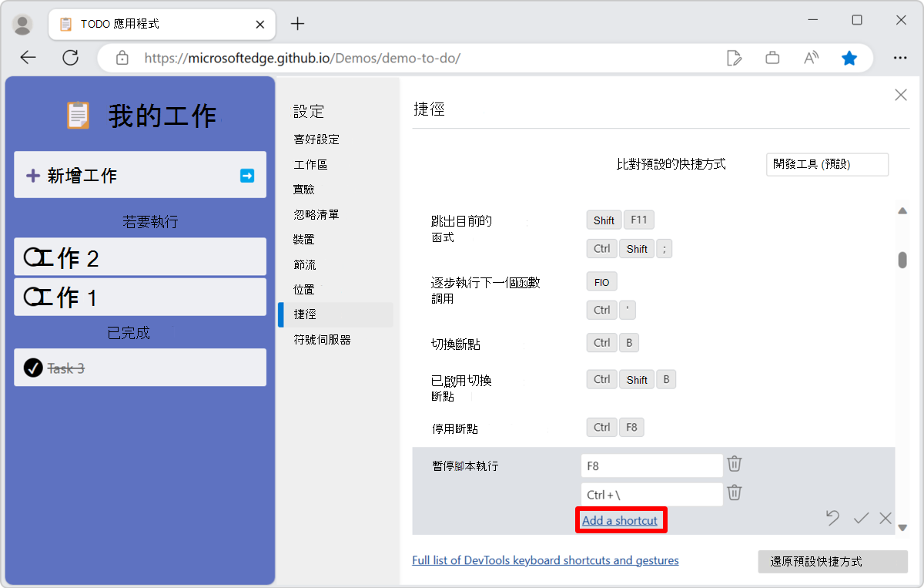924x588 pixels.
Task: Open 實驗 settings section
Action: 304,189
